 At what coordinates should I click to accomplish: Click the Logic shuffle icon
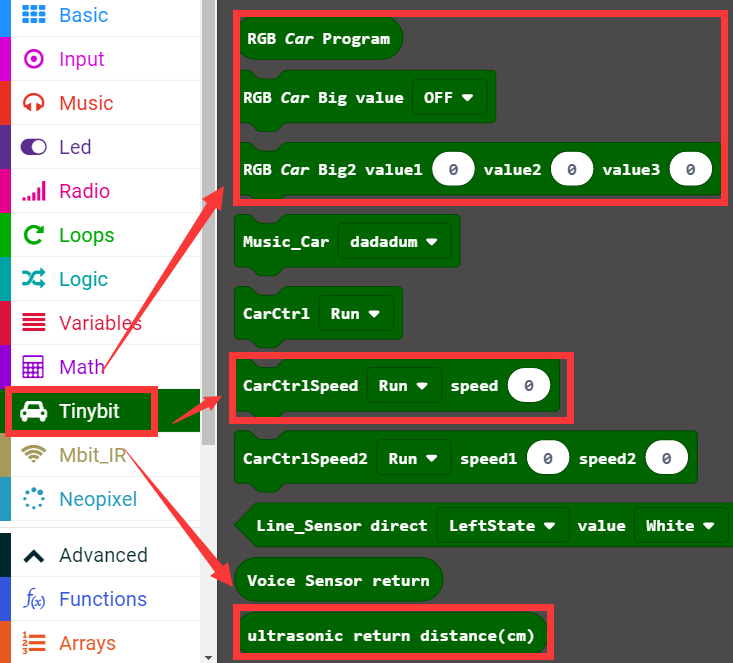34,279
